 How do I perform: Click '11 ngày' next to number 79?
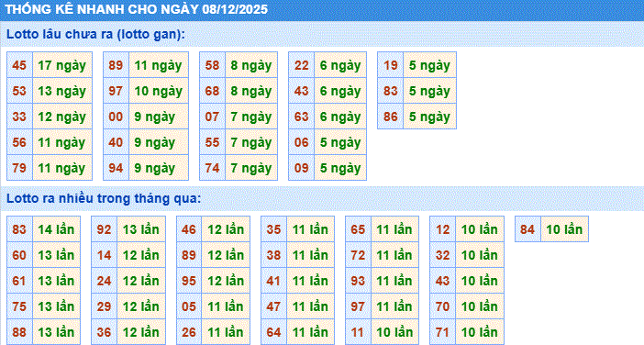[x=62, y=168]
